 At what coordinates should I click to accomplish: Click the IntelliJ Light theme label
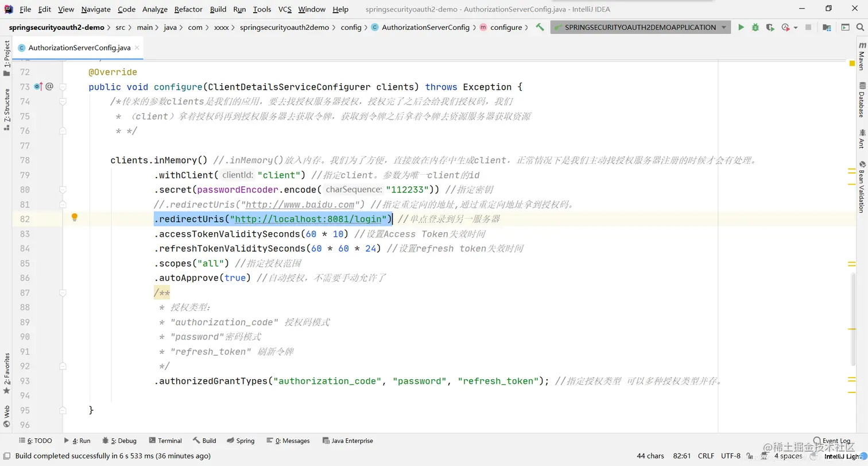pos(842,456)
